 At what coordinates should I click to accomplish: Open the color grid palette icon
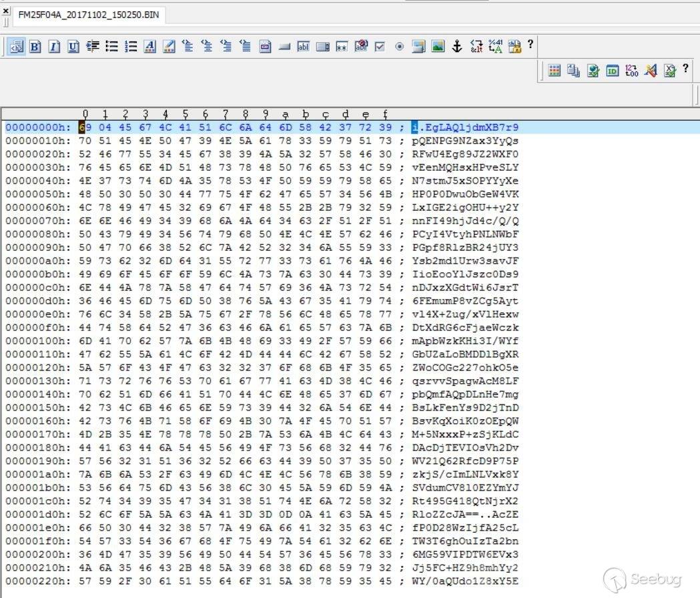pyautogui.click(x=555, y=71)
